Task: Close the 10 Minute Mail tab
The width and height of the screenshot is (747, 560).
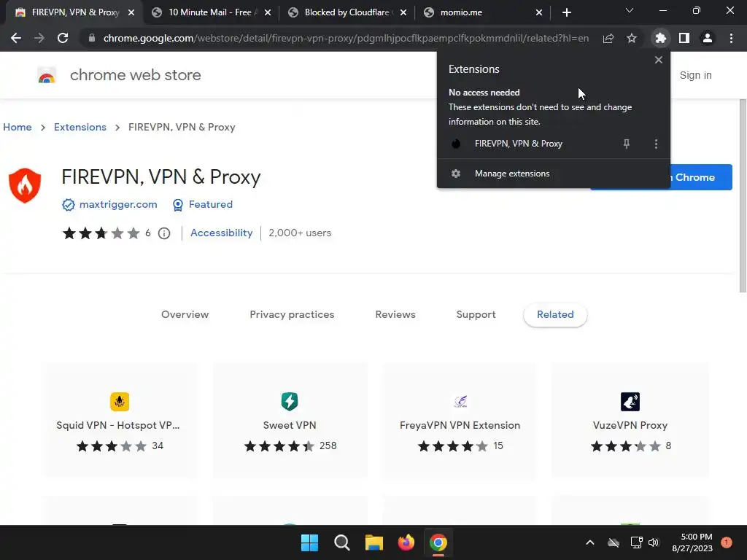Action: (x=268, y=12)
